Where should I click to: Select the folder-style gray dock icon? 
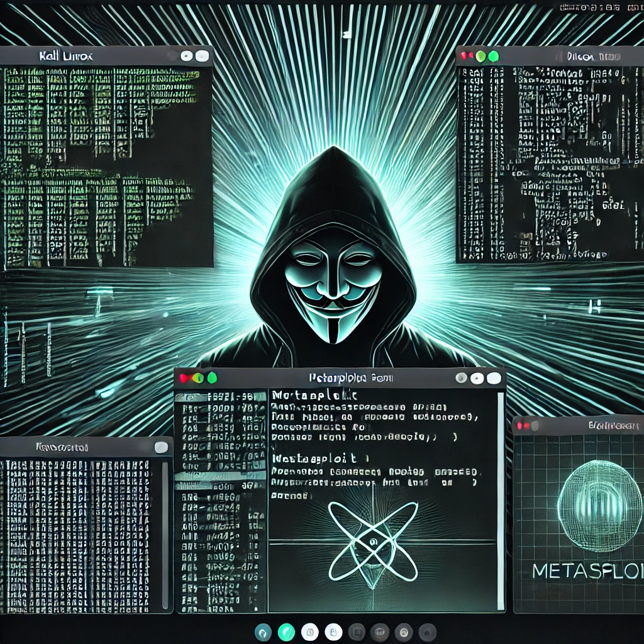(380, 632)
